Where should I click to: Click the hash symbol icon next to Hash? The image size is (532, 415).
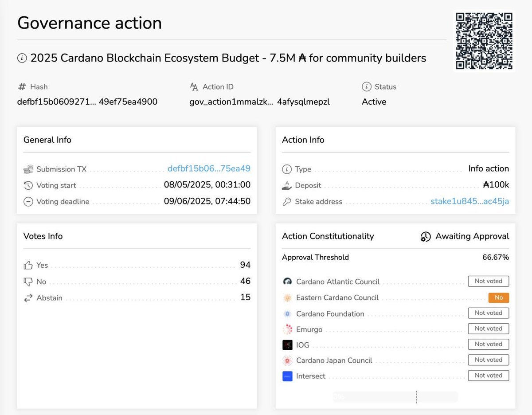pyautogui.click(x=22, y=87)
